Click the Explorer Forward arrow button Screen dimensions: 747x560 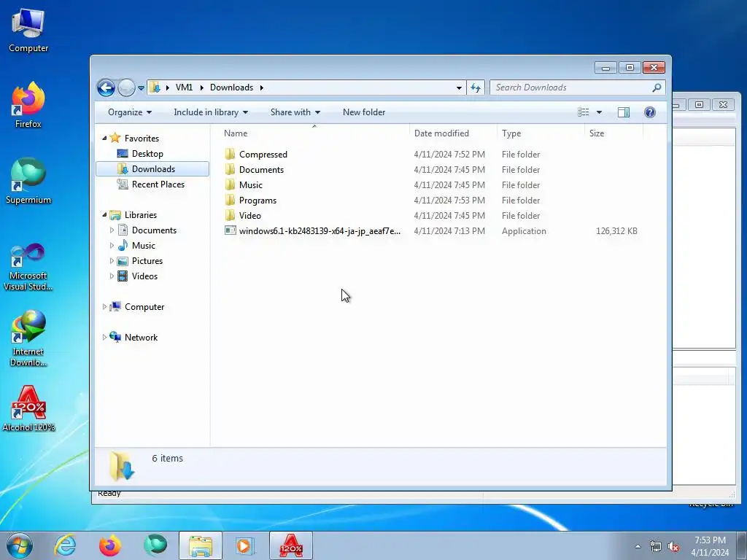[126, 87]
